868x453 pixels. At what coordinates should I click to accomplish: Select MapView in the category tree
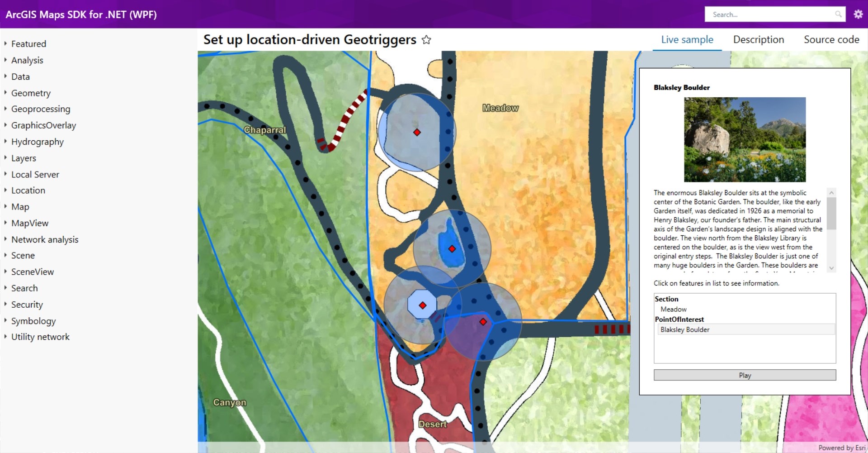click(30, 223)
